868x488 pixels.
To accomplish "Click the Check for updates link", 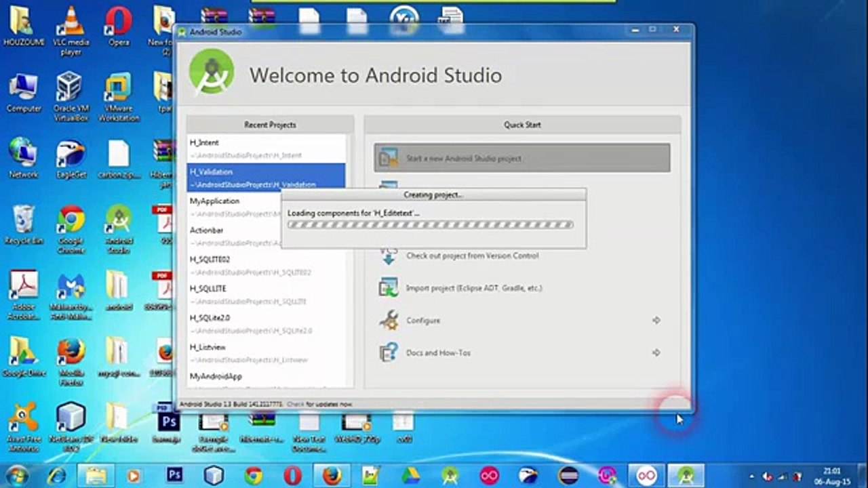I will [295, 404].
